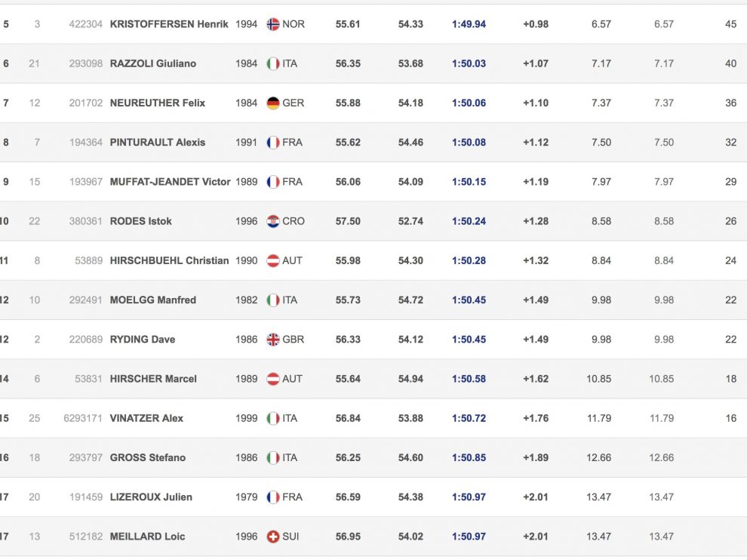Click the Switzerland flag for MEILLARD Loic
Image resolution: width=747 pixels, height=560 pixels.
pyautogui.click(x=273, y=537)
